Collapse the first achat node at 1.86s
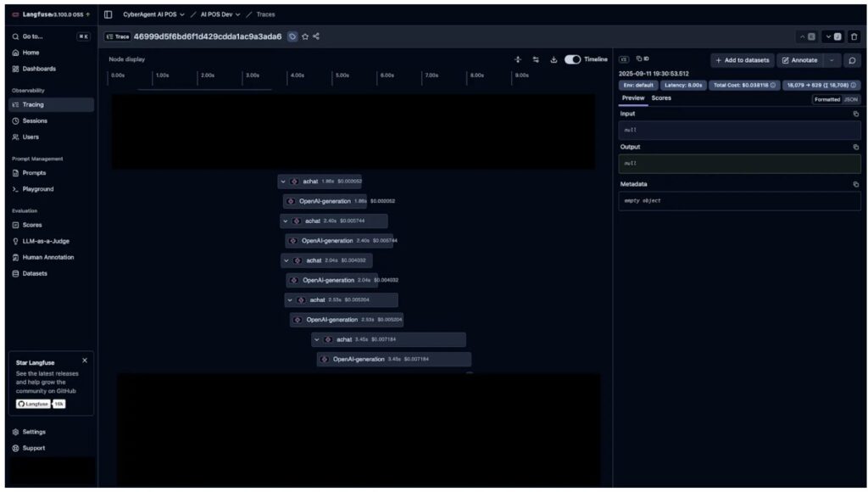 click(x=283, y=182)
